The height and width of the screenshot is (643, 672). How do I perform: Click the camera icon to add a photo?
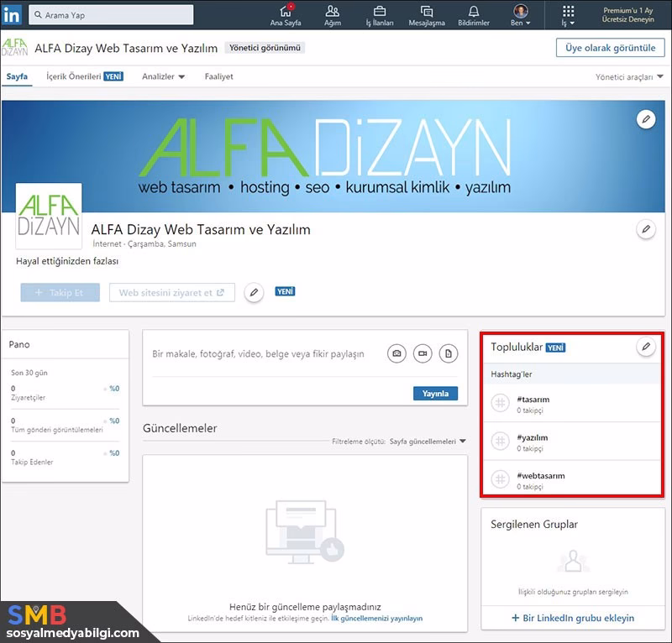pos(396,354)
